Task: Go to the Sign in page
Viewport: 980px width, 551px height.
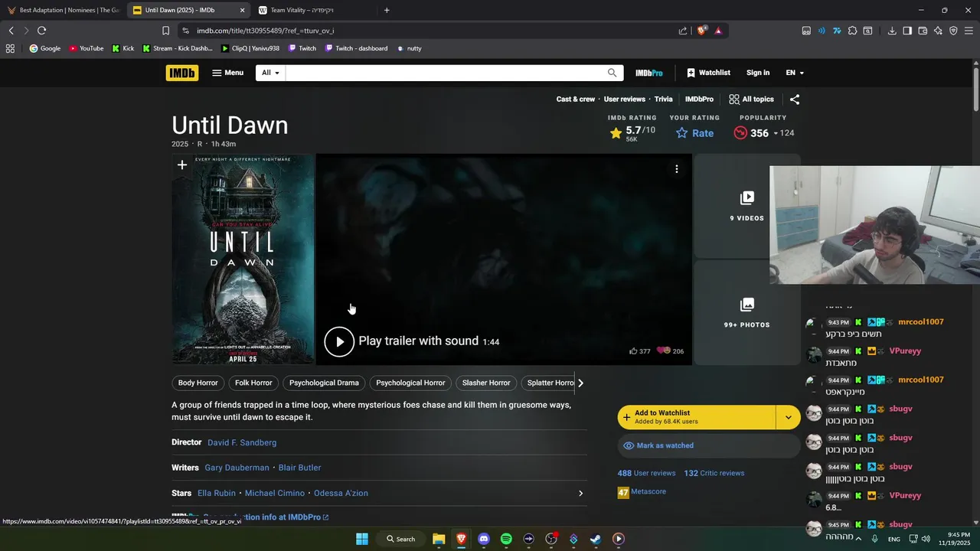Action: 758,73
